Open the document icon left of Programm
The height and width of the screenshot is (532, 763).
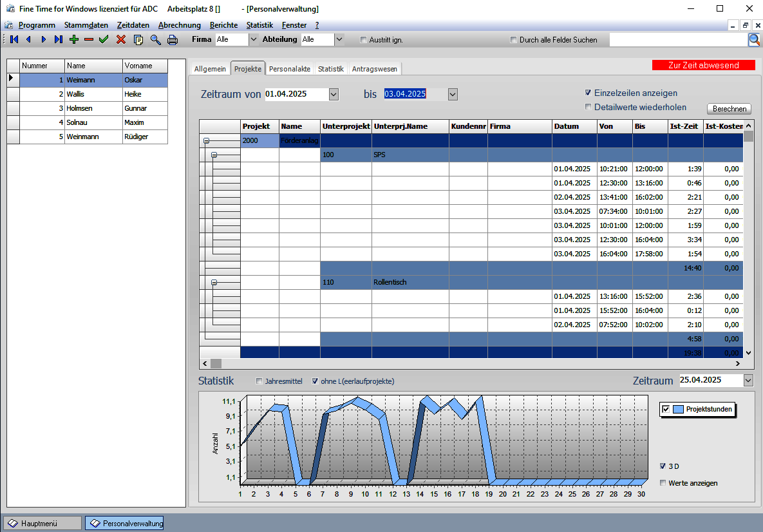tap(9, 25)
